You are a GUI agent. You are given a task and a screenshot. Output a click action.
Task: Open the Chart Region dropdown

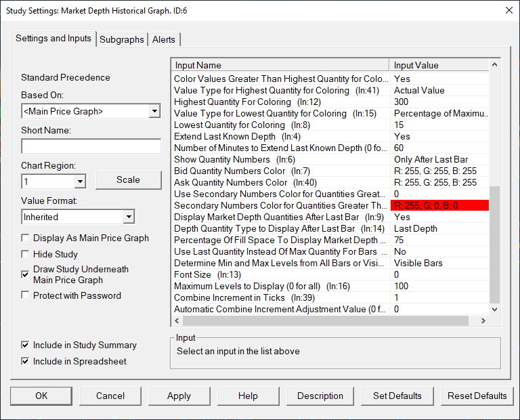coord(80,182)
